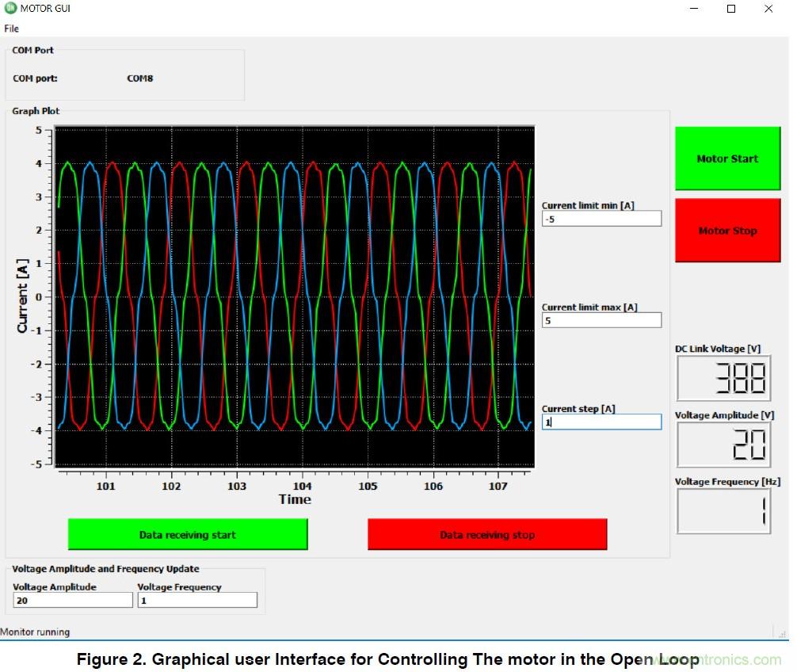
Task: Click the MOTOR GUI app icon in title bar
Action: click(x=10, y=9)
